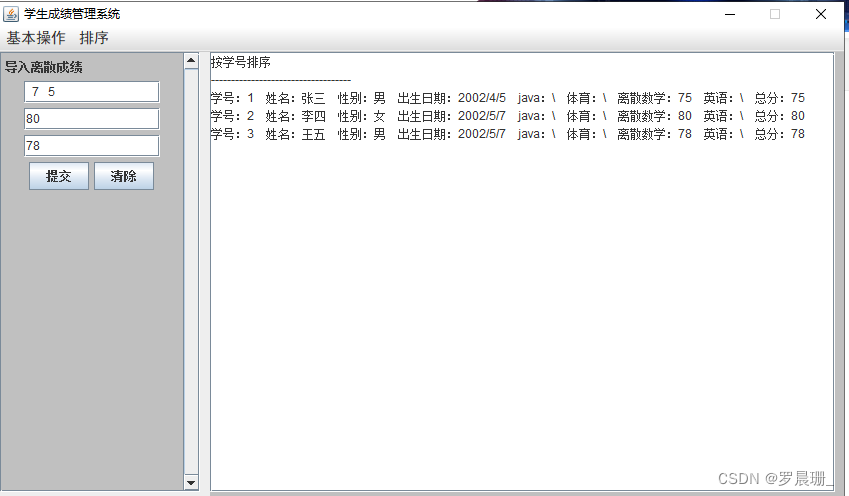Click the Java coffee-cup app icon in the title bar

click(x=11, y=14)
